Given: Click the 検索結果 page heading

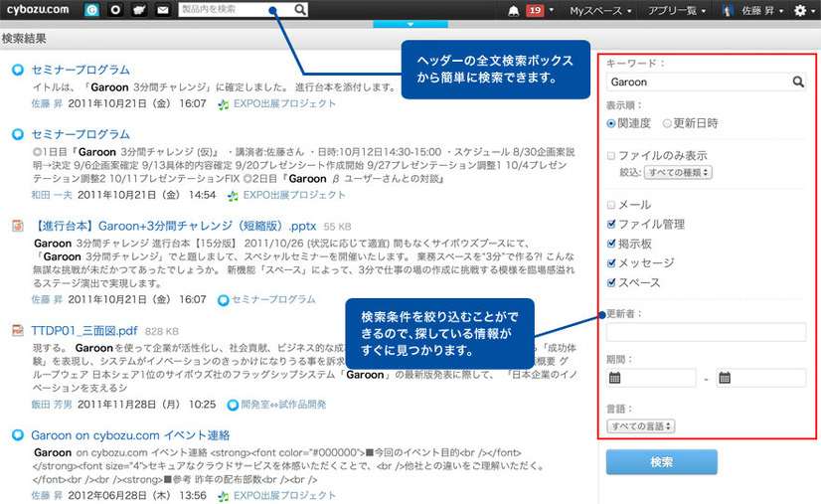Looking at the screenshot, I should coord(24,38).
